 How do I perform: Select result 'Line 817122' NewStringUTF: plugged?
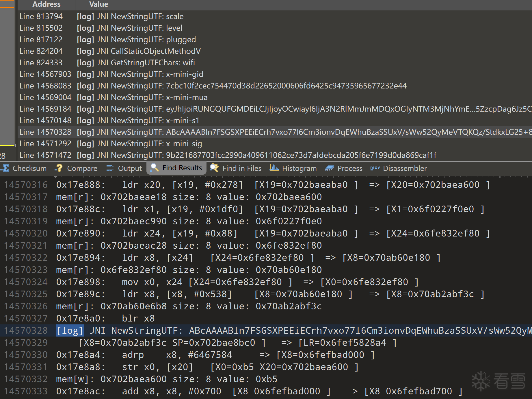275,40
